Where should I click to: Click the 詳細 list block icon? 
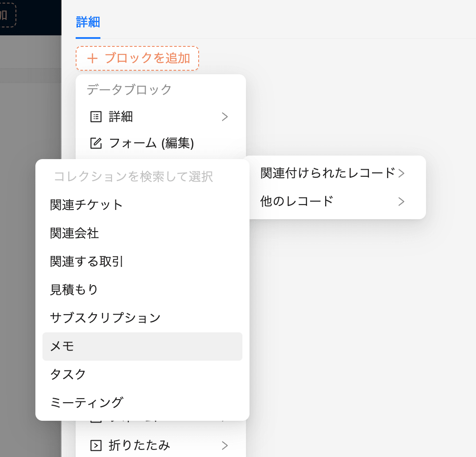[x=96, y=117]
